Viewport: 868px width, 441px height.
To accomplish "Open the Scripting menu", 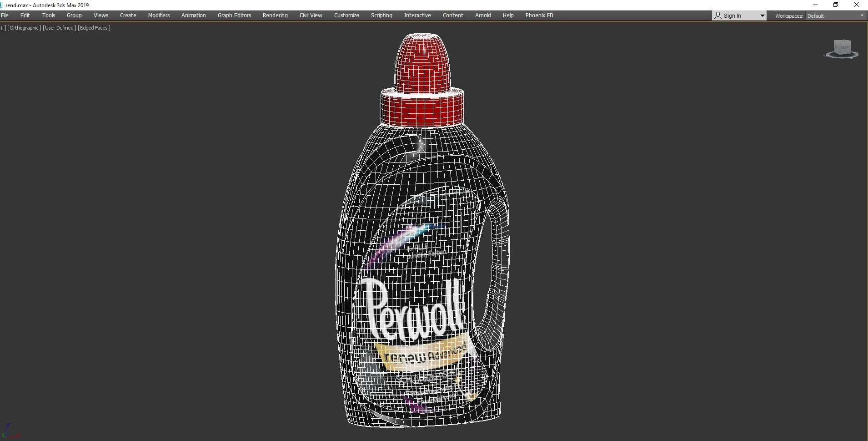I will (x=381, y=15).
